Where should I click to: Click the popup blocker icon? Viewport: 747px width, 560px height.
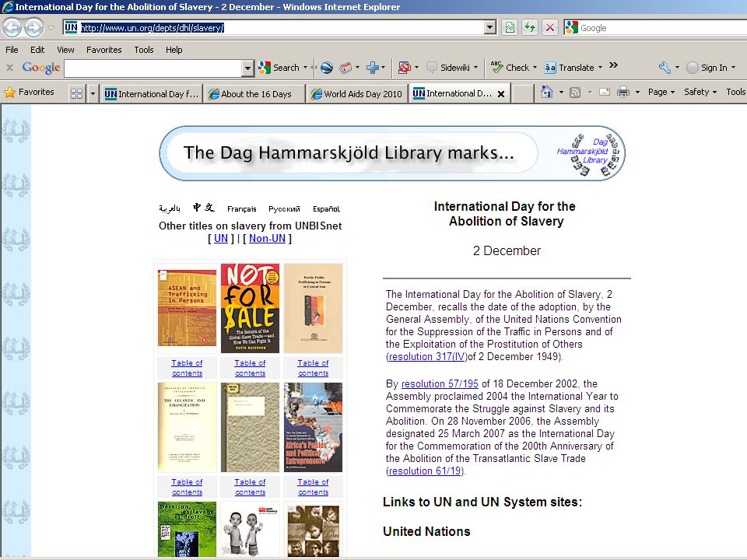coord(405,68)
